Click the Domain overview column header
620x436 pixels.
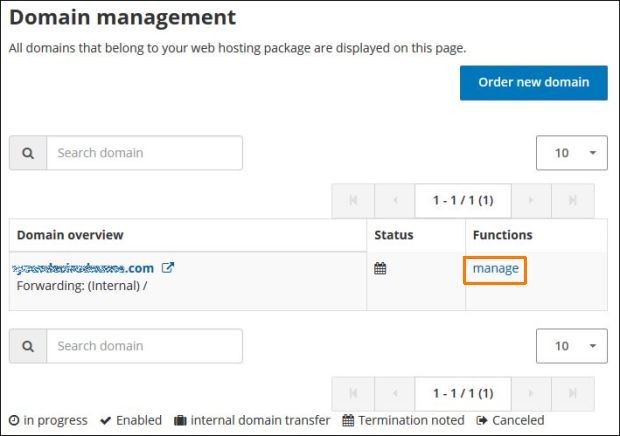[x=70, y=235]
